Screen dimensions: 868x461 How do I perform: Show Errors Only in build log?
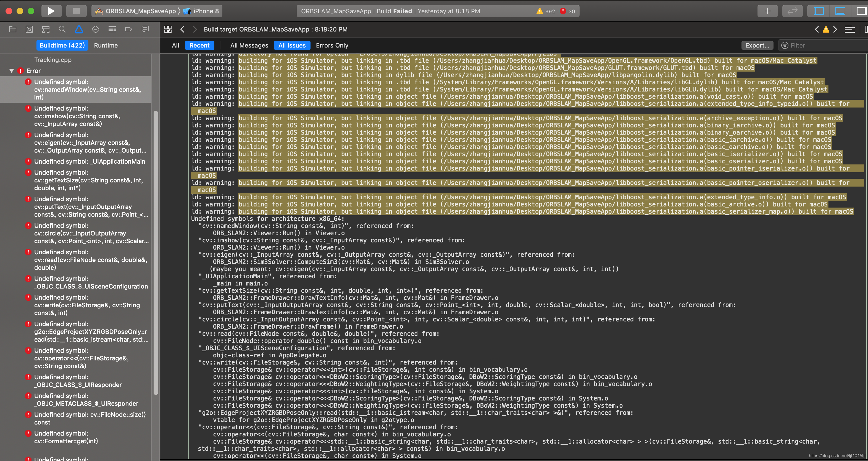[x=332, y=45]
